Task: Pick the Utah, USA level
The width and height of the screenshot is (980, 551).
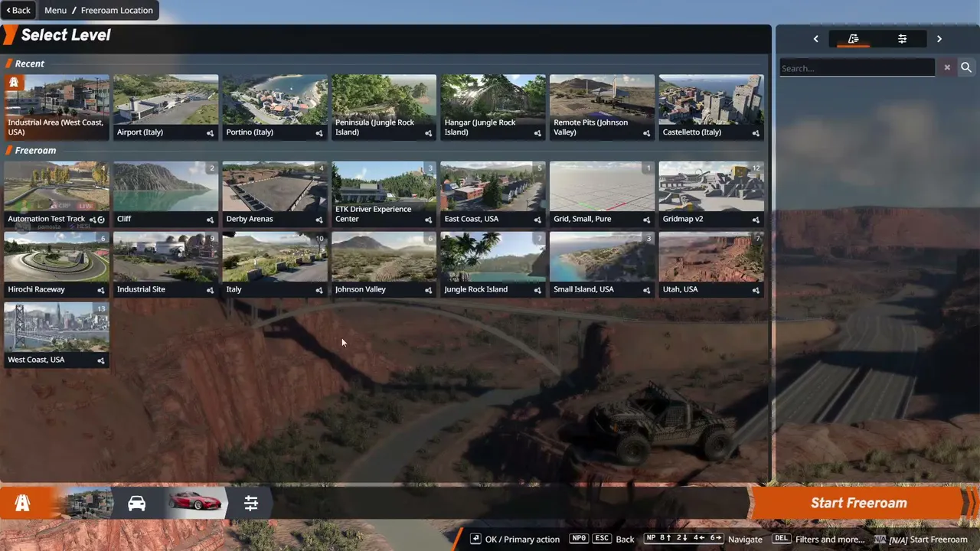Action: point(711,264)
